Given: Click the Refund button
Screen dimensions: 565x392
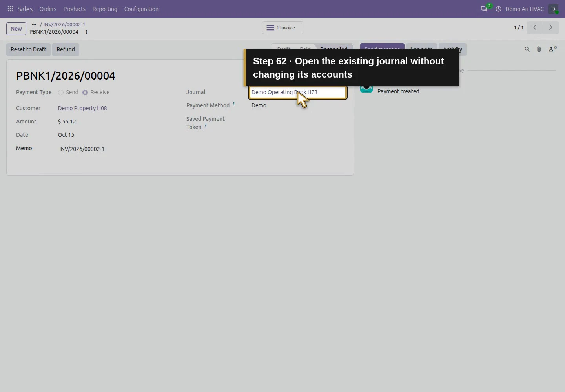Looking at the screenshot, I should click(x=66, y=49).
